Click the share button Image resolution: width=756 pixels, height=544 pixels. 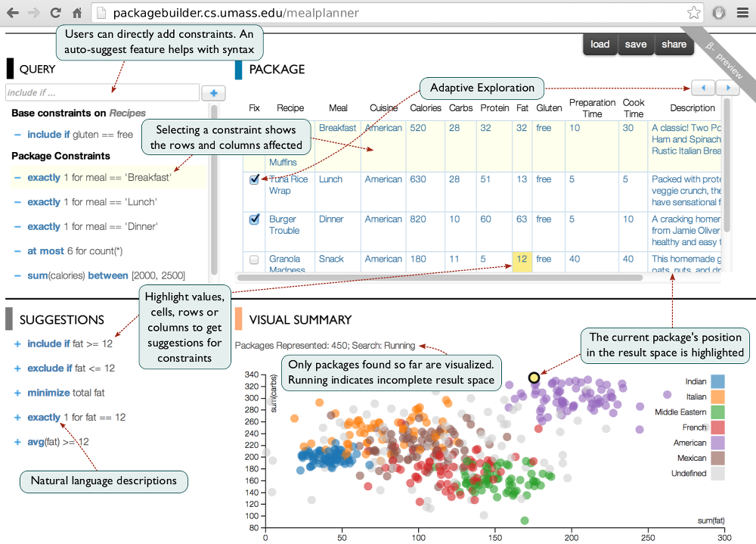tap(674, 45)
